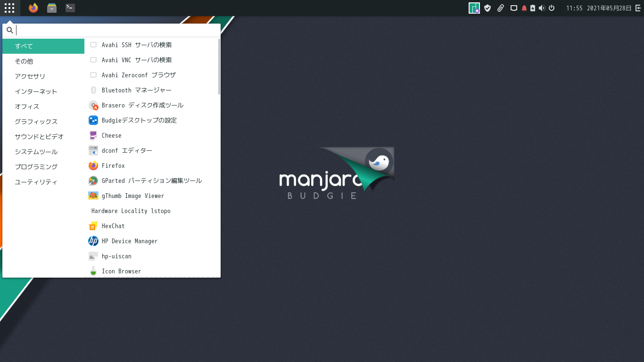
Task: Open the volume speaker control
Action: coord(542,8)
